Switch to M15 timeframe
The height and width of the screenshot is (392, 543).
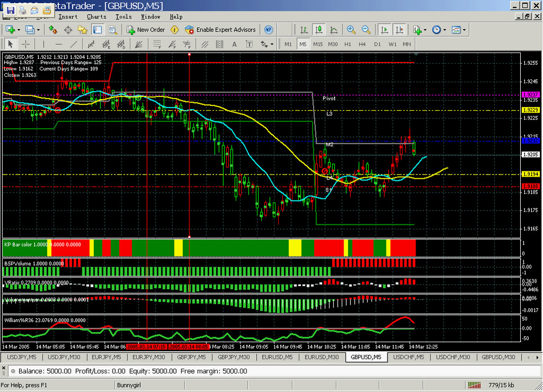(x=318, y=44)
